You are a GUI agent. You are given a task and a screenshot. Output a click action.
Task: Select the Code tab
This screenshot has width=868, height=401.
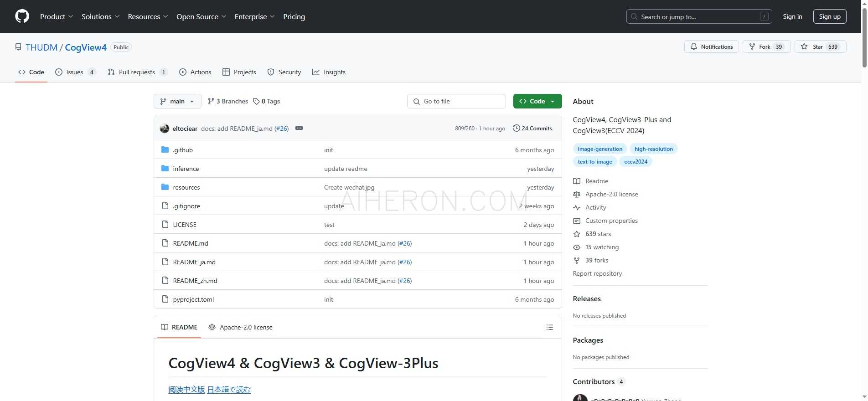31,72
